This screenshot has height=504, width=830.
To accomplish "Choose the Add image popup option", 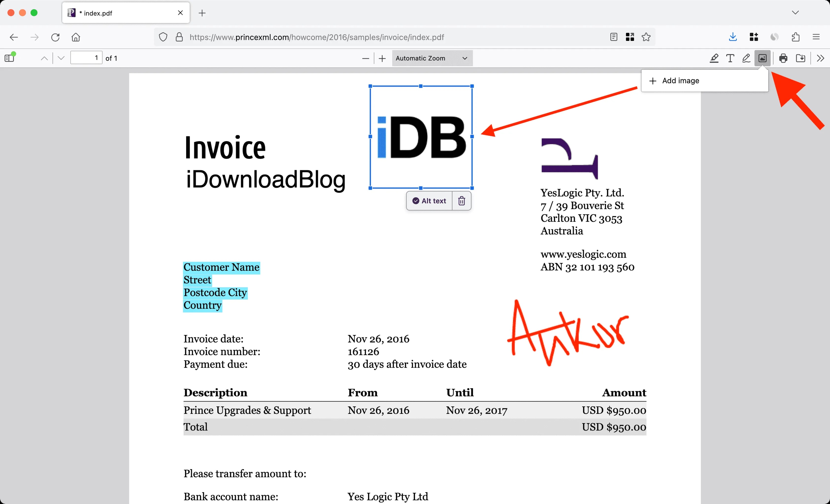I will 680,80.
